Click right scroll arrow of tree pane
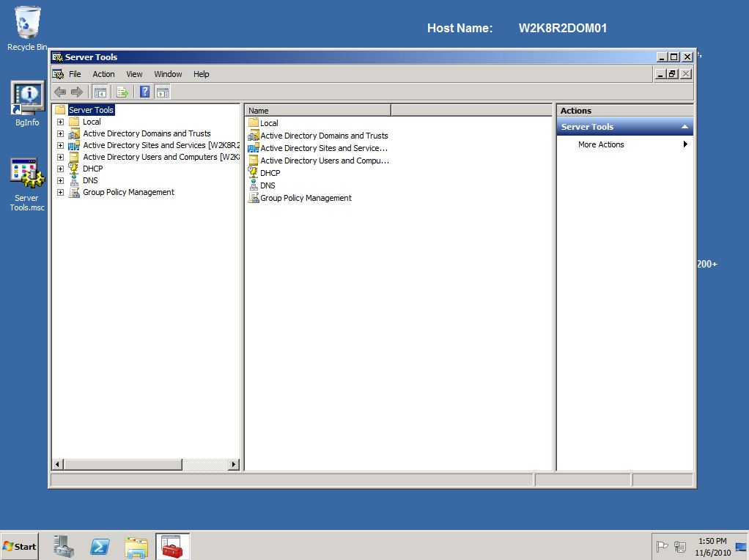 pos(234,464)
